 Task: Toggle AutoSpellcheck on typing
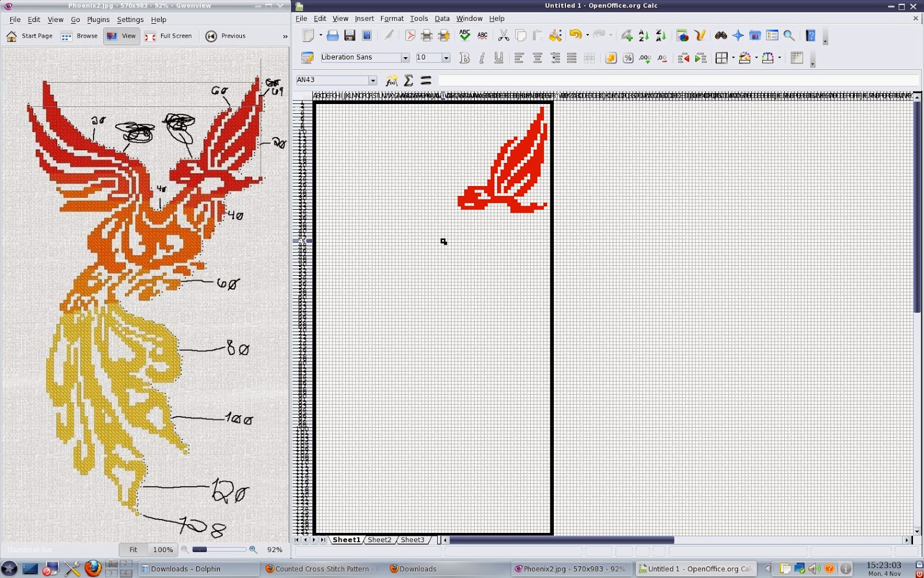(483, 35)
